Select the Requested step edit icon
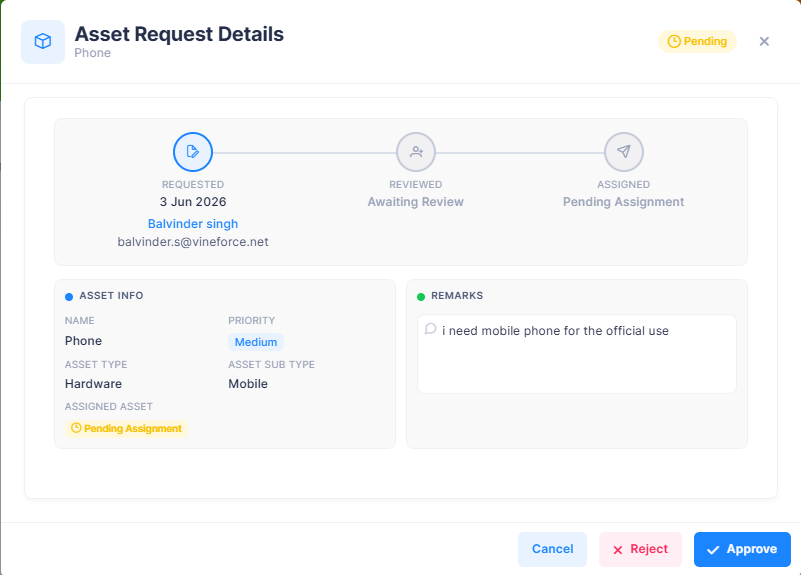This screenshot has height=575, width=801. (193, 152)
